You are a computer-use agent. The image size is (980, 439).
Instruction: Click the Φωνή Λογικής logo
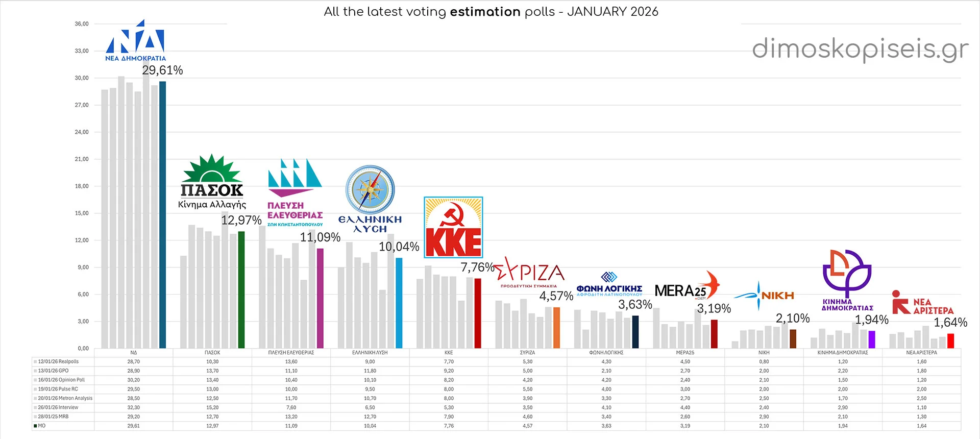[609, 284]
